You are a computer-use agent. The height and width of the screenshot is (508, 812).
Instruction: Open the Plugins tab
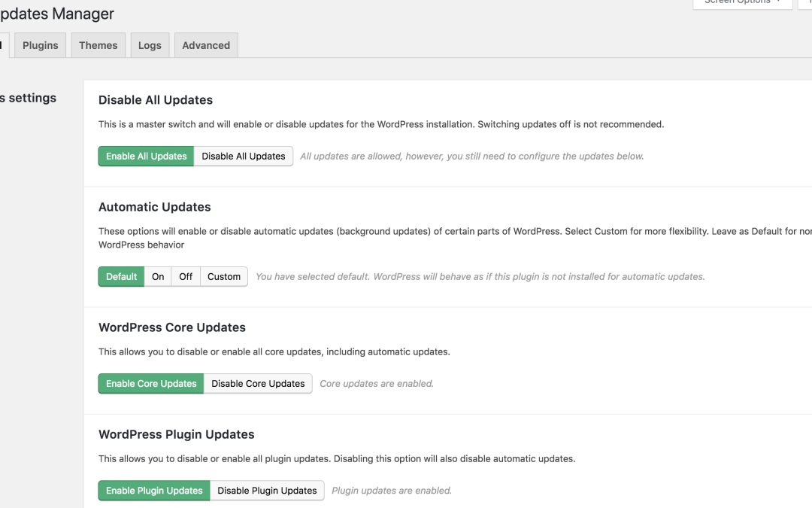[x=41, y=46]
